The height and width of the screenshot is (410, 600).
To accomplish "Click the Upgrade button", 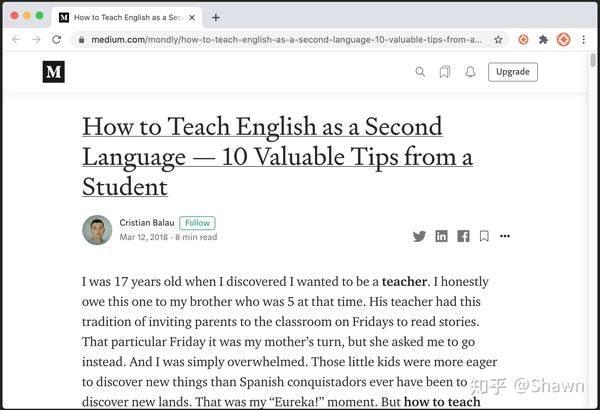I will [x=513, y=72].
